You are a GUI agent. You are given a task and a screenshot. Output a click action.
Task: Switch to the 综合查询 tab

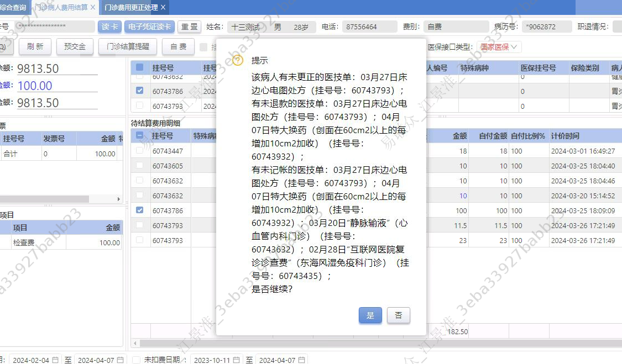pyautogui.click(x=13, y=7)
